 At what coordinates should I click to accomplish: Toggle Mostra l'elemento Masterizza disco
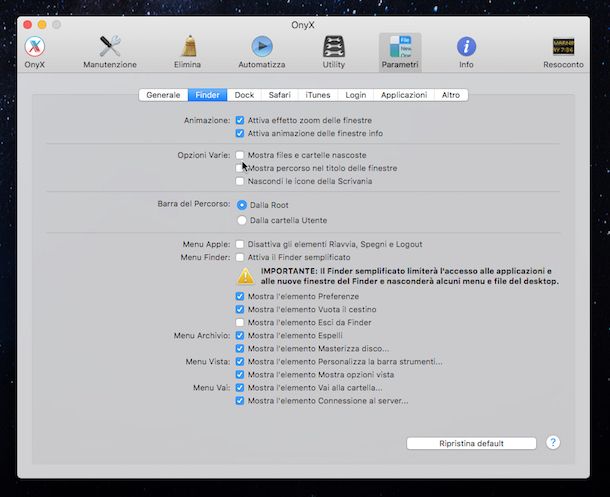[240, 348]
